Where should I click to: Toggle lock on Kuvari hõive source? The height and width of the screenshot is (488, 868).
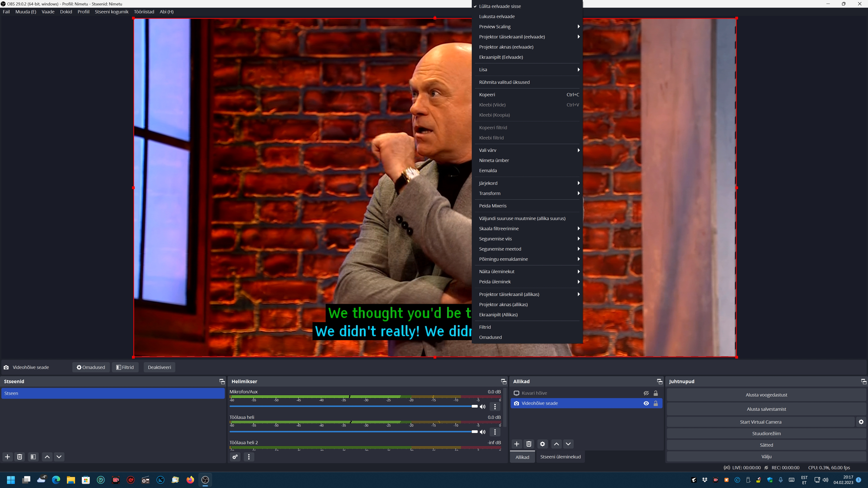tap(655, 393)
